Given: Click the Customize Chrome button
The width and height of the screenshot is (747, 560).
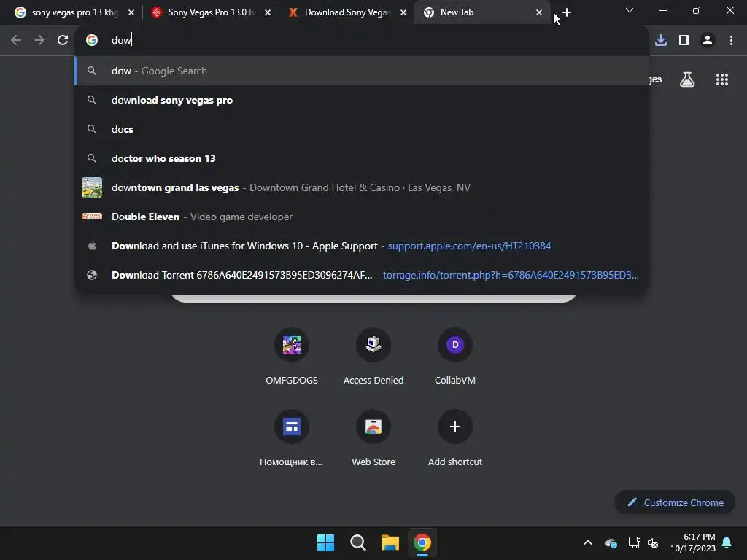Looking at the screenshot, I should [x=675, y=502].
